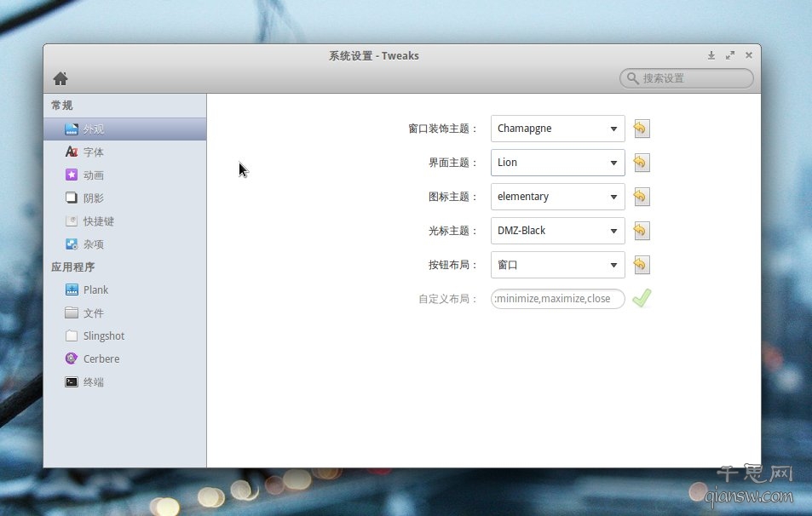812x516 pixels.
Task: Focus the 搜索设置 search field
Action: [x=686, y=78]
